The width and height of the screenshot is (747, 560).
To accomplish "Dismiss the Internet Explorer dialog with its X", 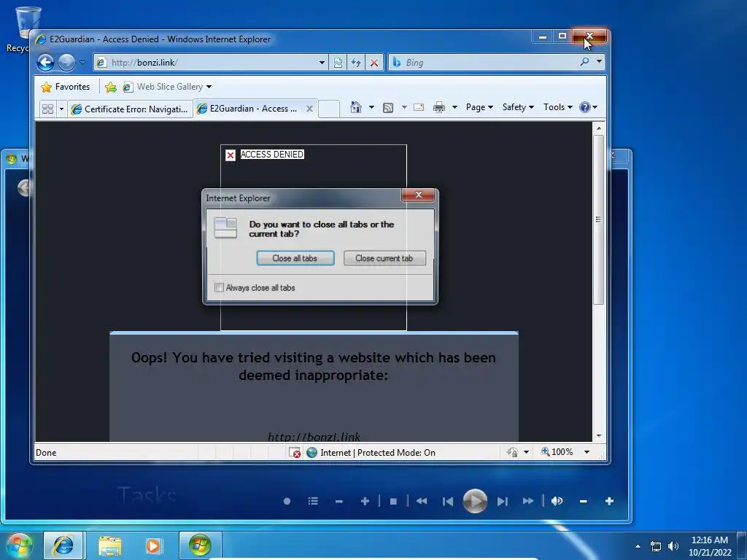I will [x=418, y=195].
